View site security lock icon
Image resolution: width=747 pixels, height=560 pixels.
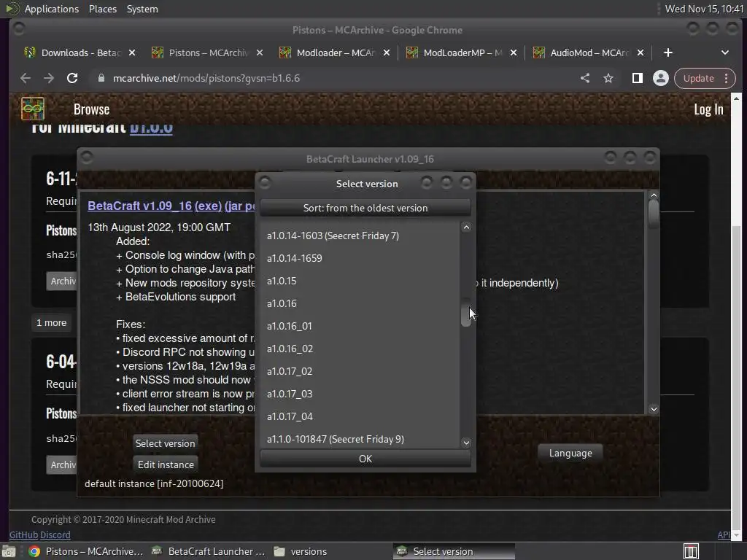101,78
